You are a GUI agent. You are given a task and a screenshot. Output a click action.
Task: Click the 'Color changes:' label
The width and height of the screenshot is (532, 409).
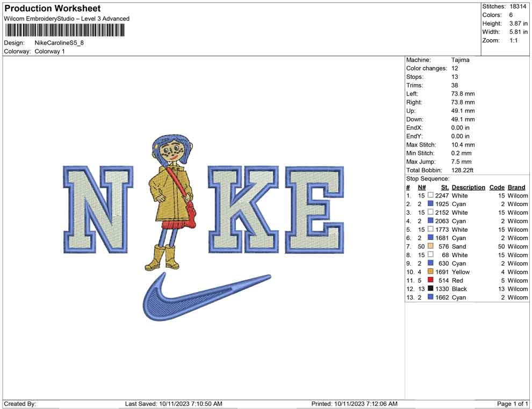(427, 68)
